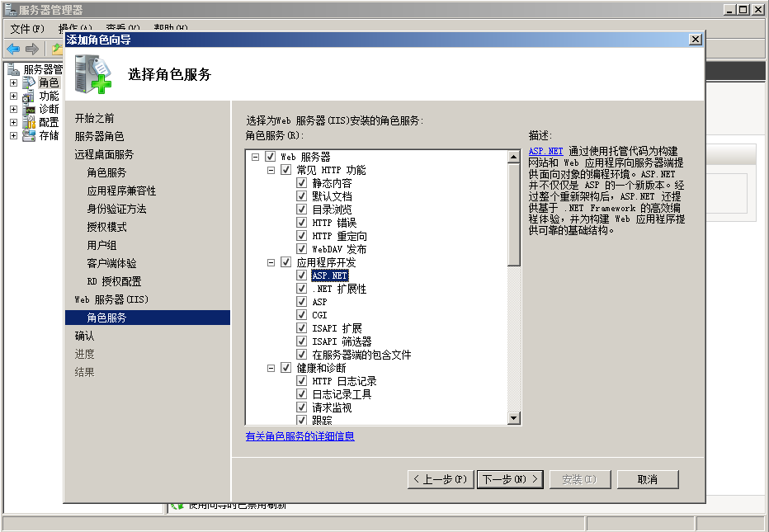Click the 取消 button
Viewport: 769px width, 532px height.
point(648,479)
